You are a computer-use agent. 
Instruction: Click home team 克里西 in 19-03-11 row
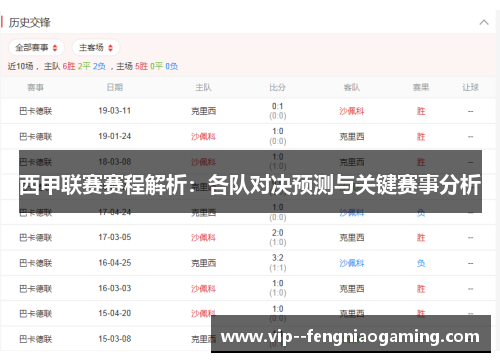tap(203, 111)
